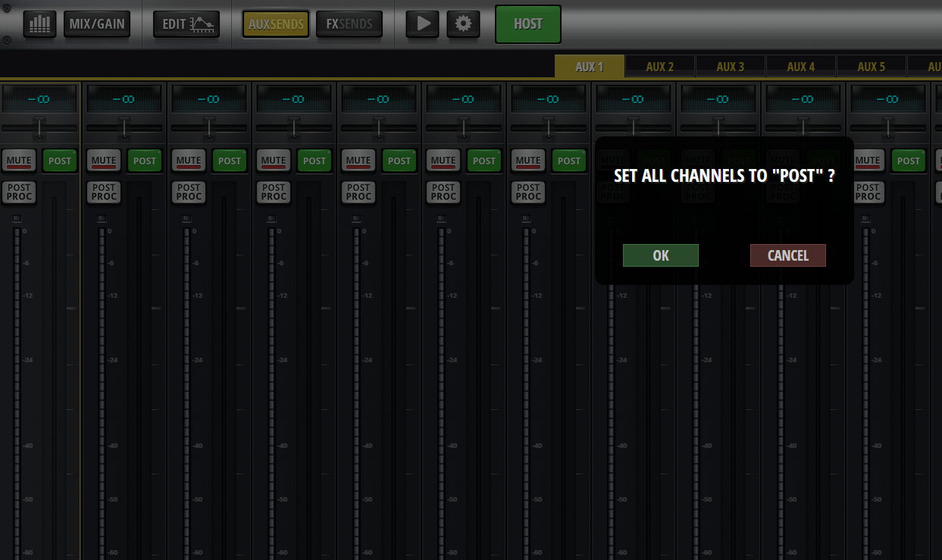Open the AUX 4 tab

coord(801,66)
